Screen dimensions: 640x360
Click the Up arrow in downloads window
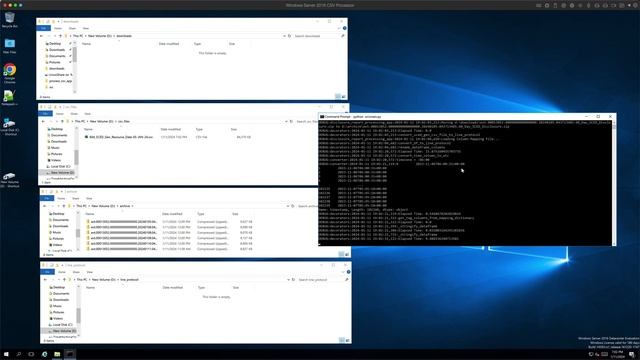(x=60, y=36)
